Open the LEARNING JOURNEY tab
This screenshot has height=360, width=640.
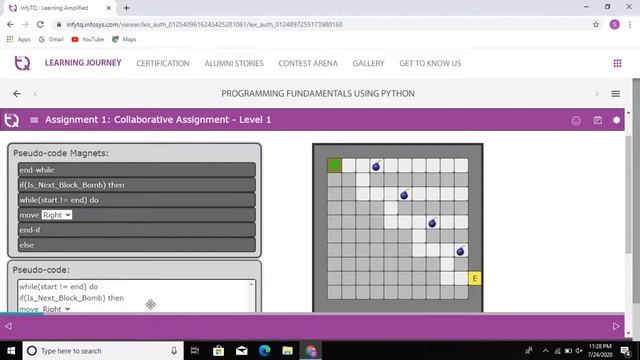pyautogui.click(x=83, y=63)
